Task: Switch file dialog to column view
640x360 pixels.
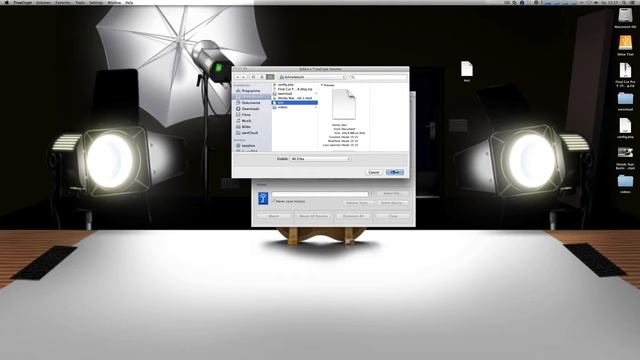Action: (270, 77)
